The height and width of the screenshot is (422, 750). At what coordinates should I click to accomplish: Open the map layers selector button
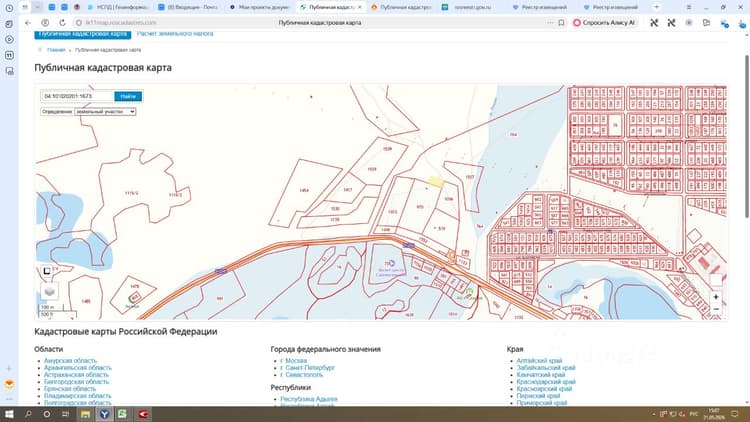pos(49,291)
